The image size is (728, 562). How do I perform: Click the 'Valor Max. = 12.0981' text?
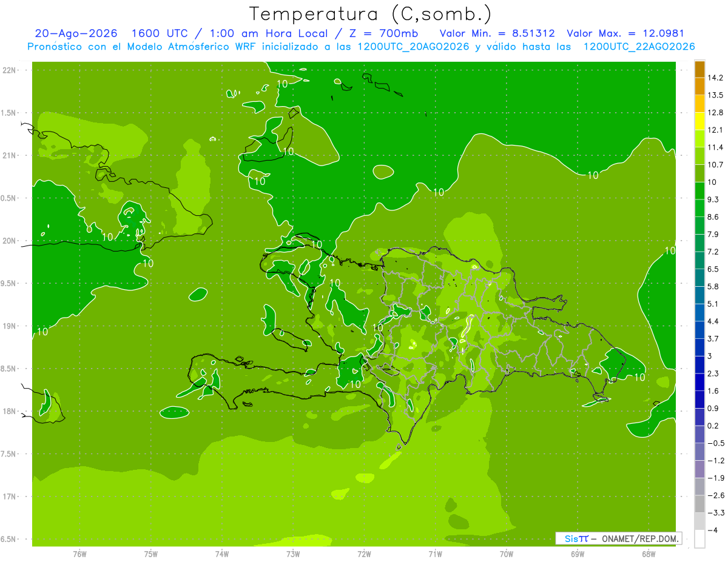coord(625,33)
